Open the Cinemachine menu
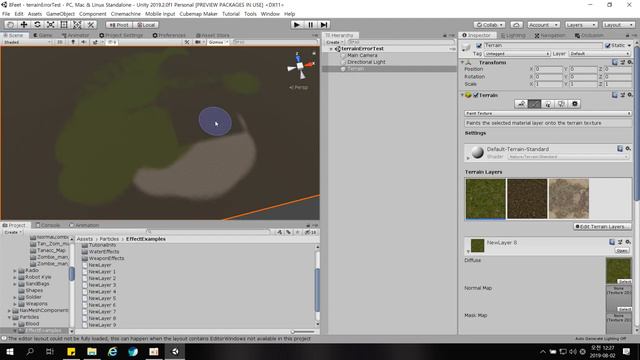The height and width of the screenshot is (360, 640). tap(126, 14)
